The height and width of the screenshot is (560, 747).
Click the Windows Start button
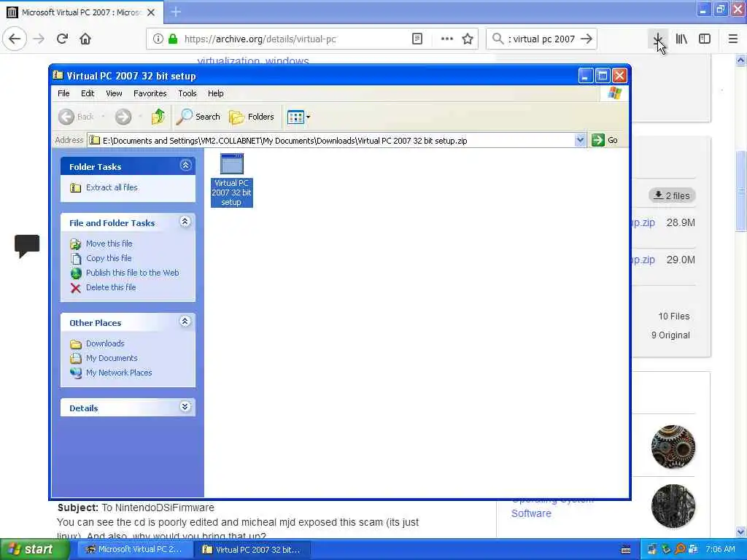(34, 550)
